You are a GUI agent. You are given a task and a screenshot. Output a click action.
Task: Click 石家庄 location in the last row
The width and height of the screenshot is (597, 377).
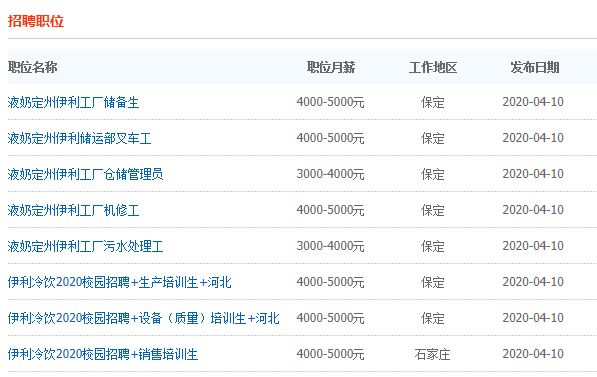433,354
